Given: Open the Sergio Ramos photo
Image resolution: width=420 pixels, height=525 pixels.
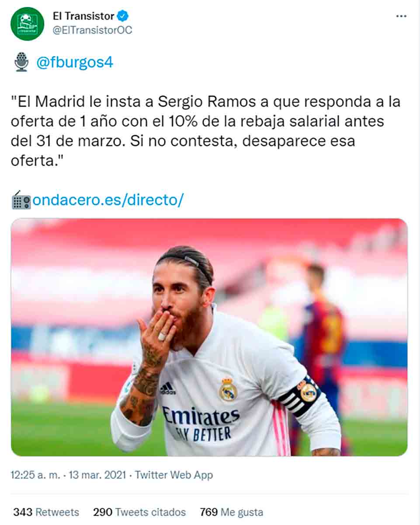Looking at the screenshot, I should coord(209,337).
